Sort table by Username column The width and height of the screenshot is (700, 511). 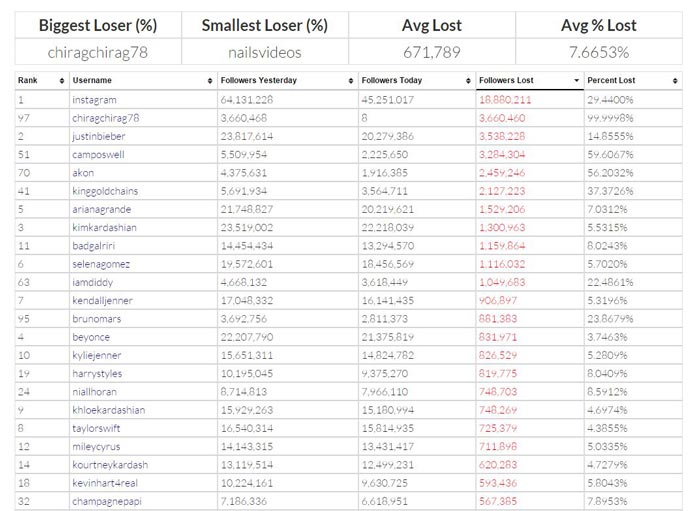click(143, 81)
